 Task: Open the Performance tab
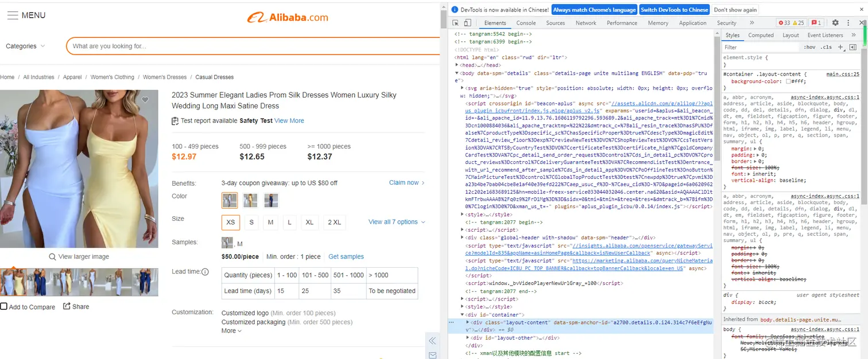622,23
